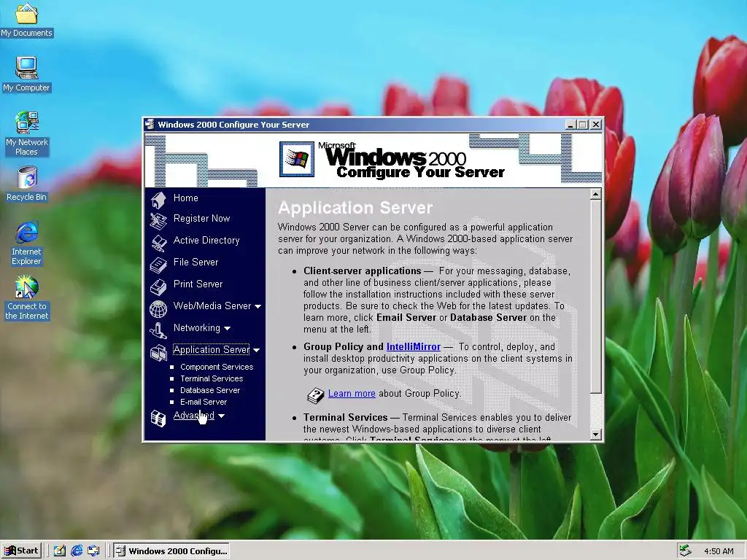Open Web/Media Server menu item
The image size is (747, 560).
click(x=212, y=306)
